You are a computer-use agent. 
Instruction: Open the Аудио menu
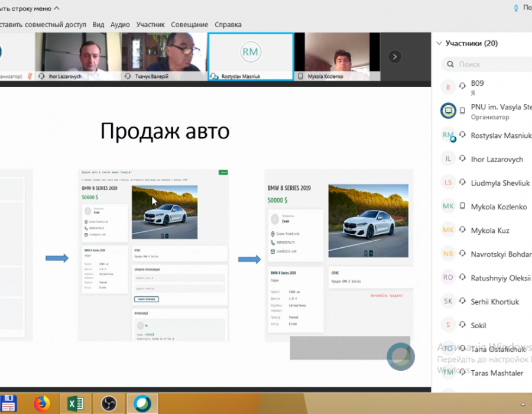120,25
